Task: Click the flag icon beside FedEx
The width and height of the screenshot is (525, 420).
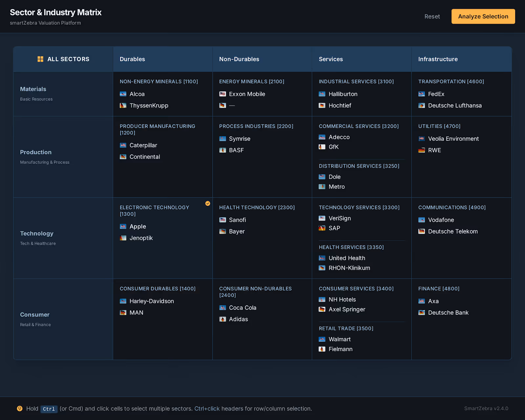Action: (x=422, y=94)
